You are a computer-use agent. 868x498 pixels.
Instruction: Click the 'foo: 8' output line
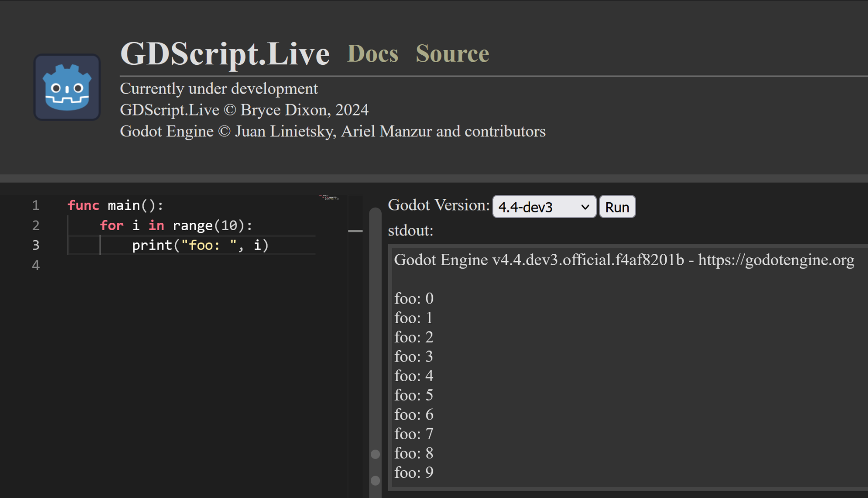414,453
